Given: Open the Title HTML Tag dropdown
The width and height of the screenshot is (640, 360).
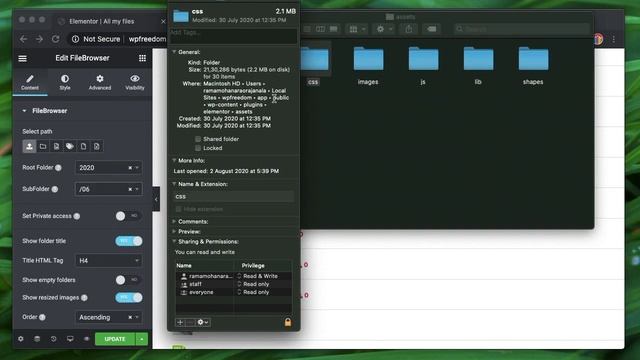Looking at the screenshot, I should pyautogui.click(x=109, y=260).
